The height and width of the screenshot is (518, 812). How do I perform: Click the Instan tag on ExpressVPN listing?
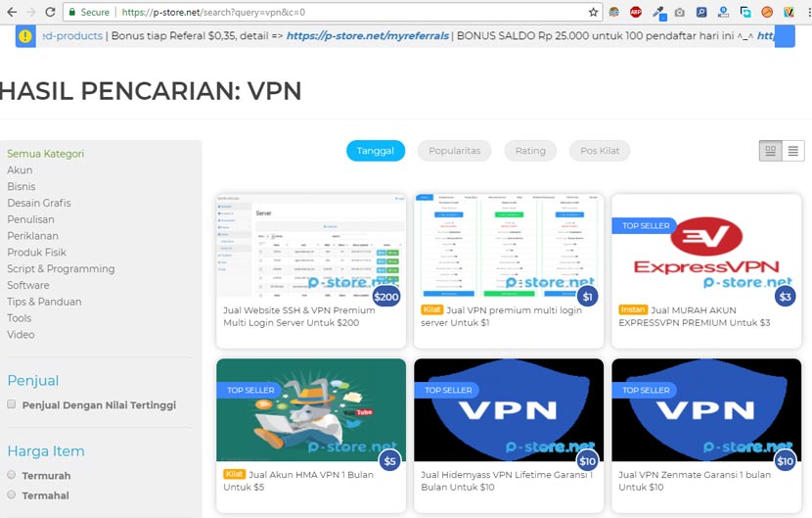tap(632, 309)
